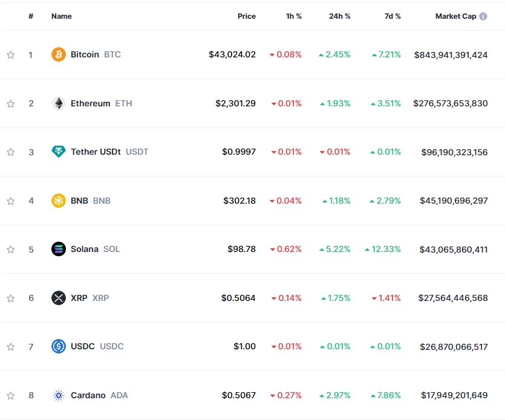The width and height of the screenshot is (505, 420).
Task: Click the Cardano logo icon
Action: click(x=59, y=395)
